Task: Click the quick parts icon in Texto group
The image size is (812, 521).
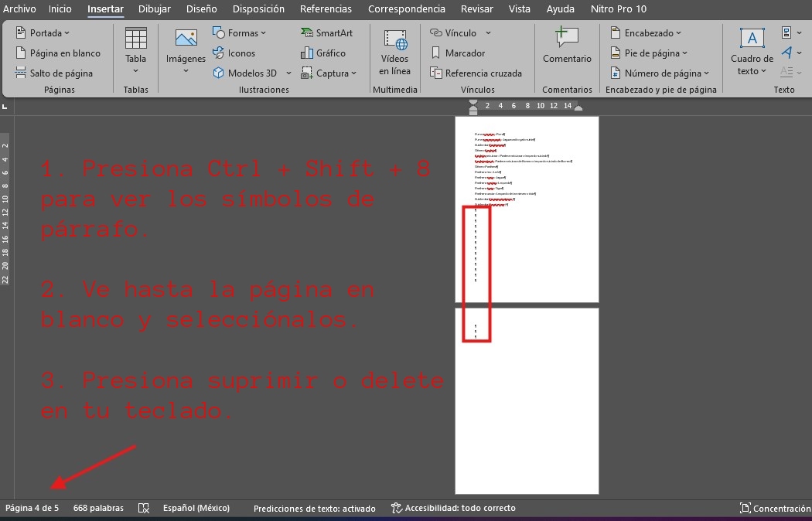Action: tap(786, 32)
